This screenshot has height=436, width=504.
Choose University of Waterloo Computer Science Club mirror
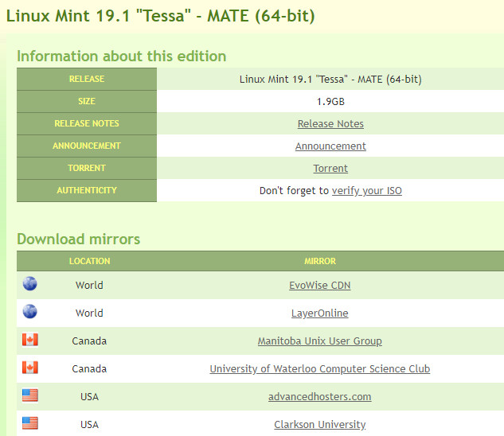click(x=320, y=369)
